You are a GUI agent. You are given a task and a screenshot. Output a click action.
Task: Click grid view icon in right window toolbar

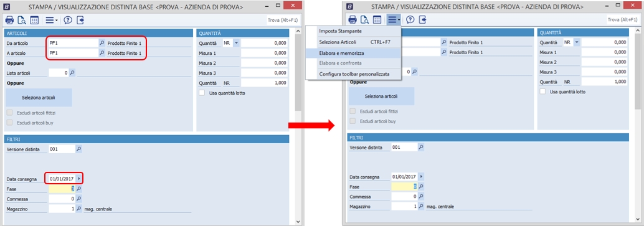[377, 19]
